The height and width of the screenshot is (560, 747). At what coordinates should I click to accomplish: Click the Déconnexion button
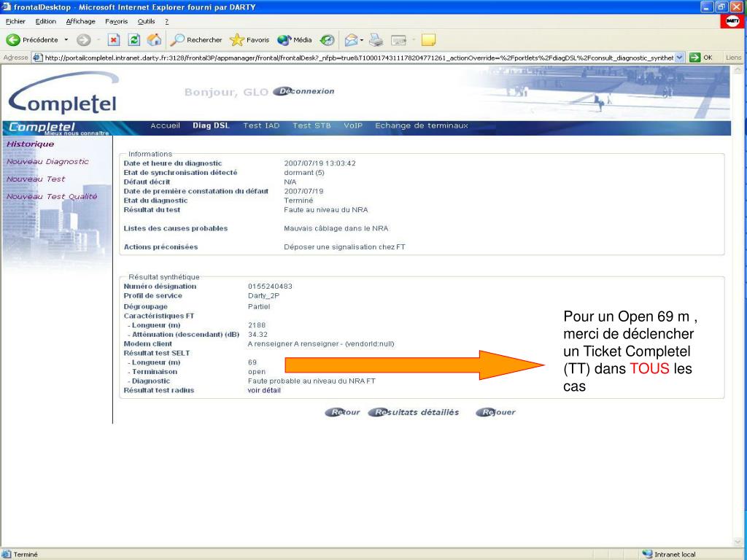pos(304,91)
